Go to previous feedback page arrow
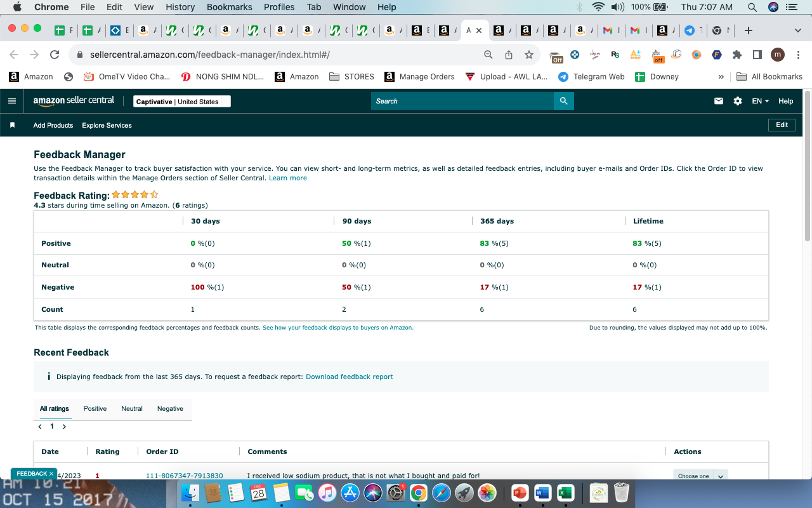Image resolution: width=812 pixels, height=508 pixels. [40, 427]
